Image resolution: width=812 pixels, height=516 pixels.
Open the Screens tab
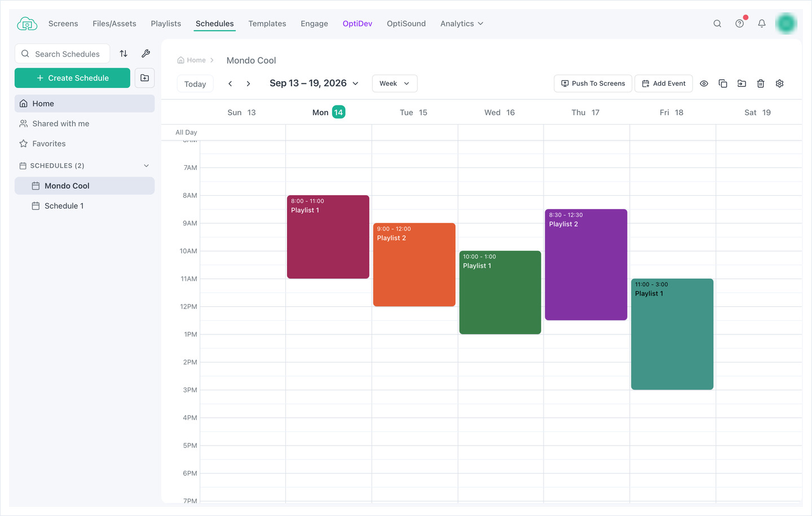click(63, 24)
